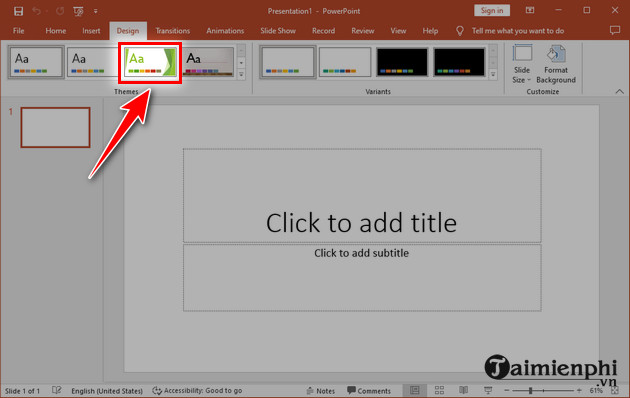Apply the second white Office theme
Image resolution: width=630 pixels, height=398 pixels.
pos(92,62)
